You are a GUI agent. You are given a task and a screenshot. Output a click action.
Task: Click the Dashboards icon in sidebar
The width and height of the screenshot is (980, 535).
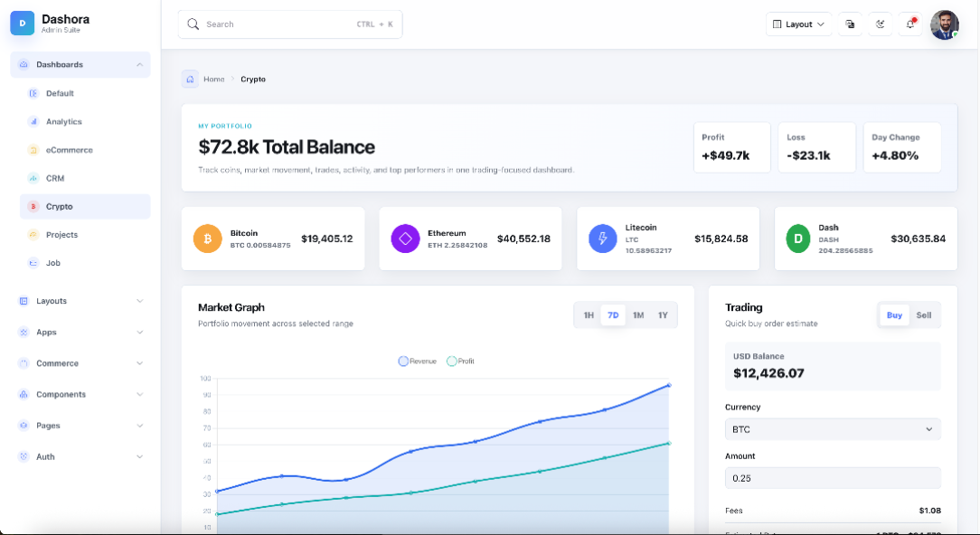click(24, 64)
